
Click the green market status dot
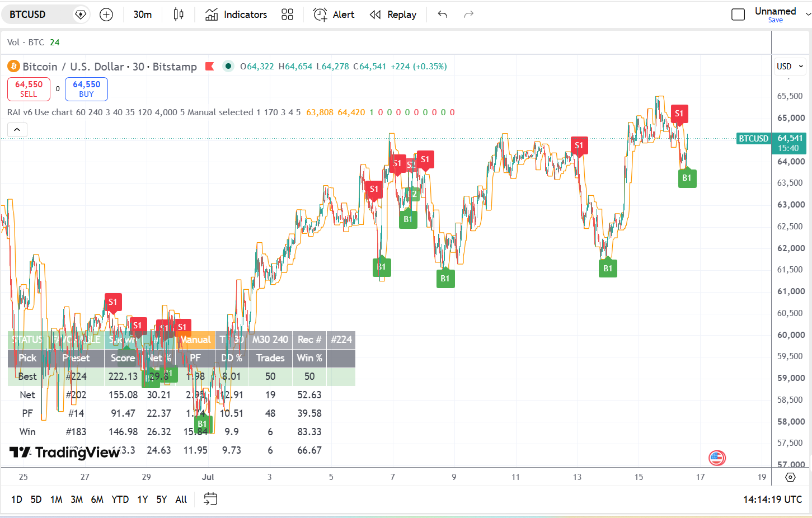coord(228,66)
